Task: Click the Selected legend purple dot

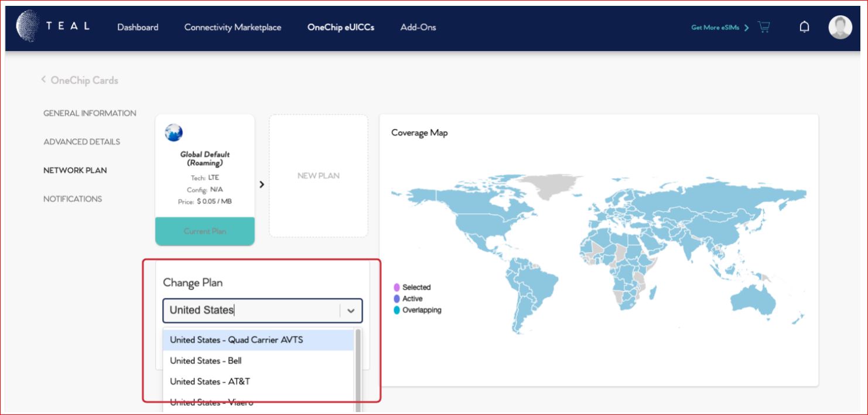Action: tap(397, 287)
